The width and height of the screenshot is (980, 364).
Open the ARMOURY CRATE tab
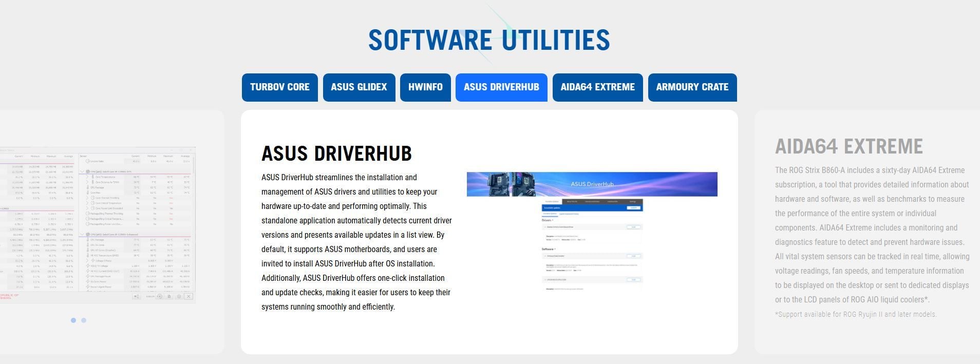[x=692, y=87]
